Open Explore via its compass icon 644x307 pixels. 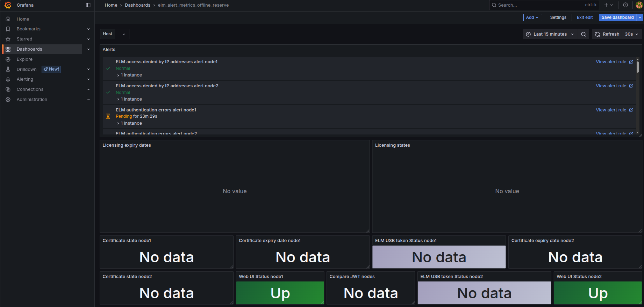[x=8, y=59]
